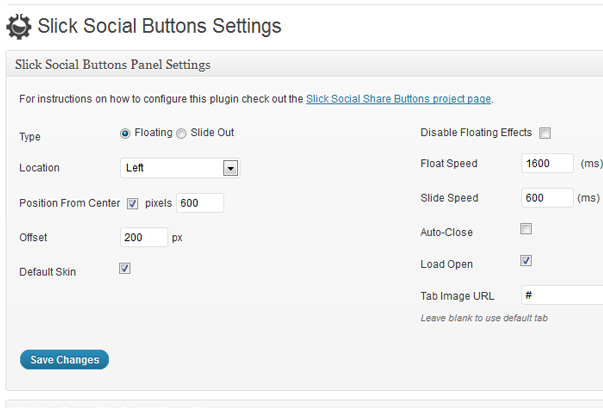Click the Float Speed field containing 1600

pos(547,163)
